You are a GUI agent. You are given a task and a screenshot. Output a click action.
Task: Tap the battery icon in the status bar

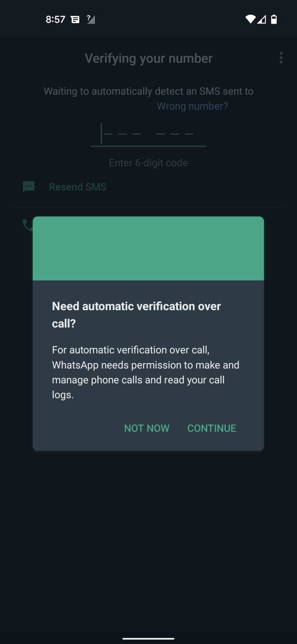click(x=274, y=19)
